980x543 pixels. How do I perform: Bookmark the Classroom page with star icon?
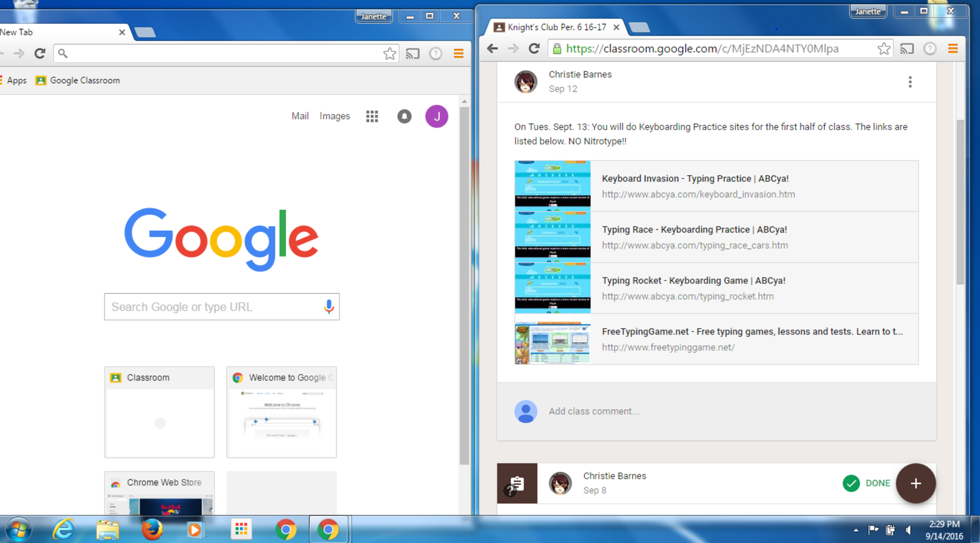(884, 49)
